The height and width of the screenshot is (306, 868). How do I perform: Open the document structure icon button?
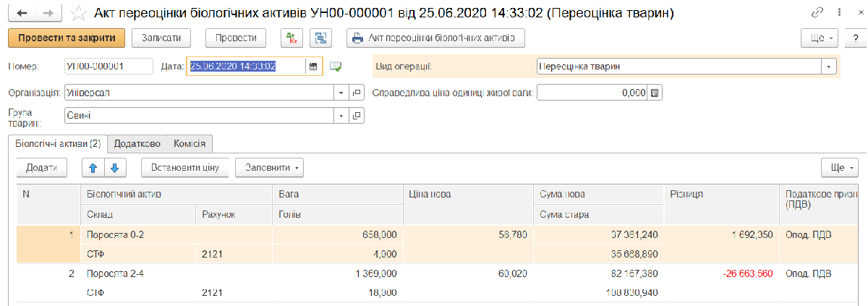[320, 38]
